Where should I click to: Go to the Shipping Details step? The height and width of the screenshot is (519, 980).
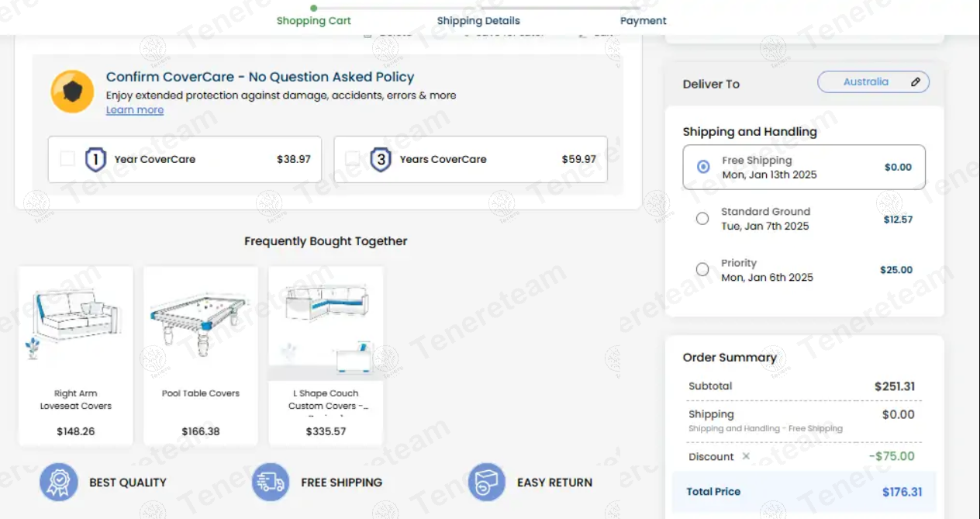click(x=478, y=21)
